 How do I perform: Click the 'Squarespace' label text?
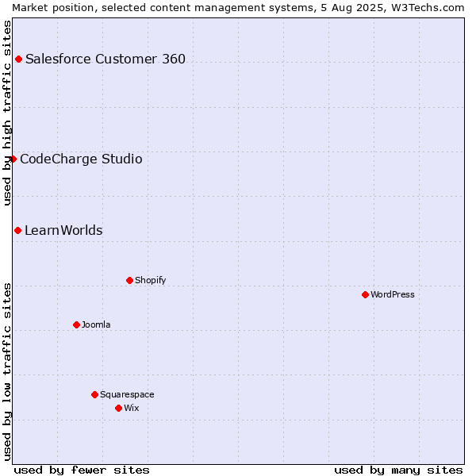(x=127, y=394)
